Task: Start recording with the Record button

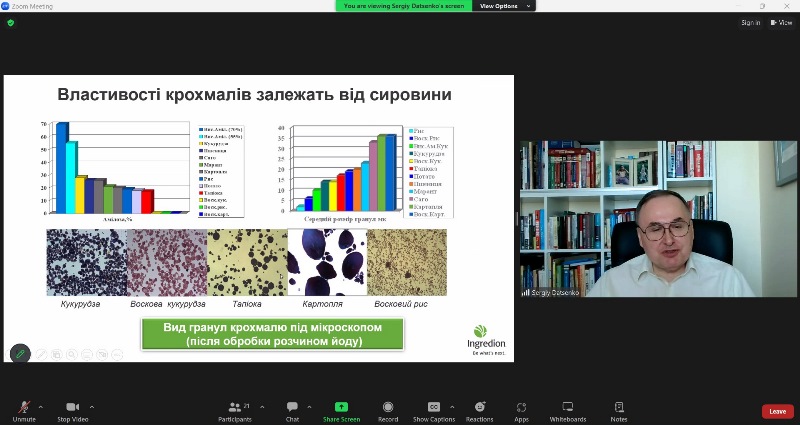Action: click(x=388, y=411)
